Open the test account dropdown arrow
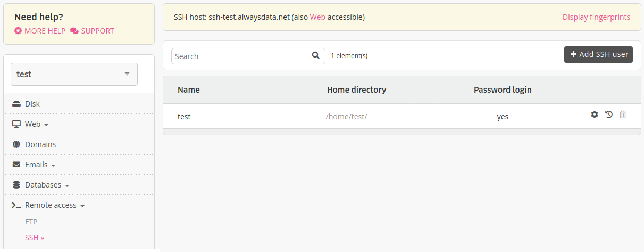Image resolution: width=644 pixels, height=252 pixels. 127,74
